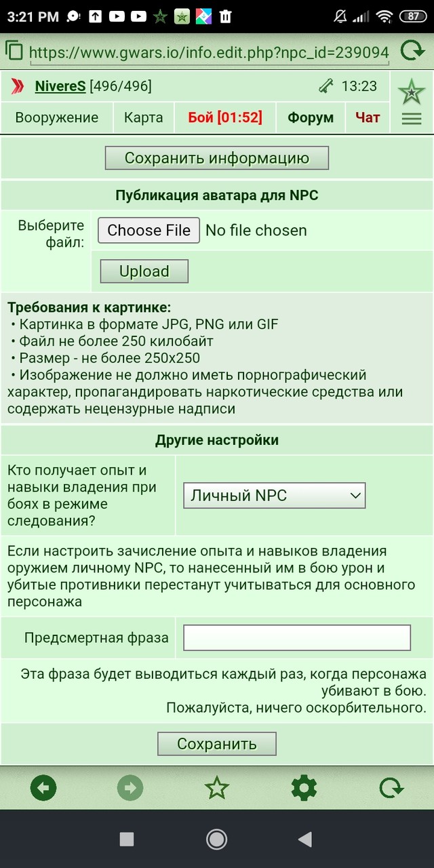This screenshot has width=434, height=868.
Task: Open the Карта tab
Action: (143, 117)
